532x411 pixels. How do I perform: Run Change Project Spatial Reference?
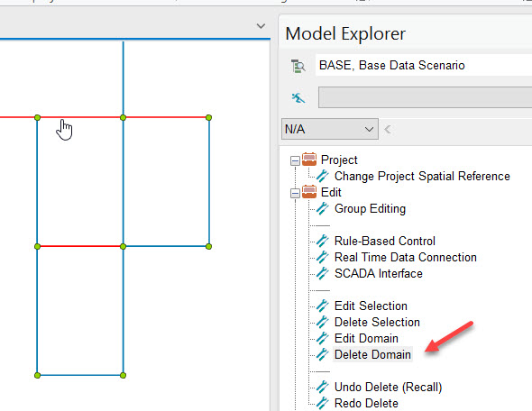422,176
